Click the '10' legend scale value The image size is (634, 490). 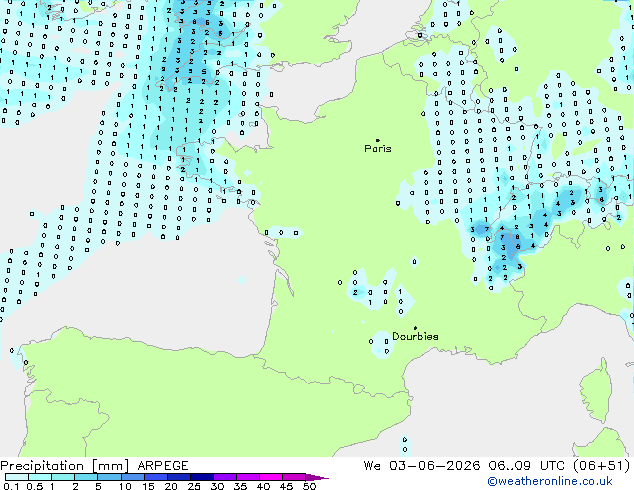125,486
